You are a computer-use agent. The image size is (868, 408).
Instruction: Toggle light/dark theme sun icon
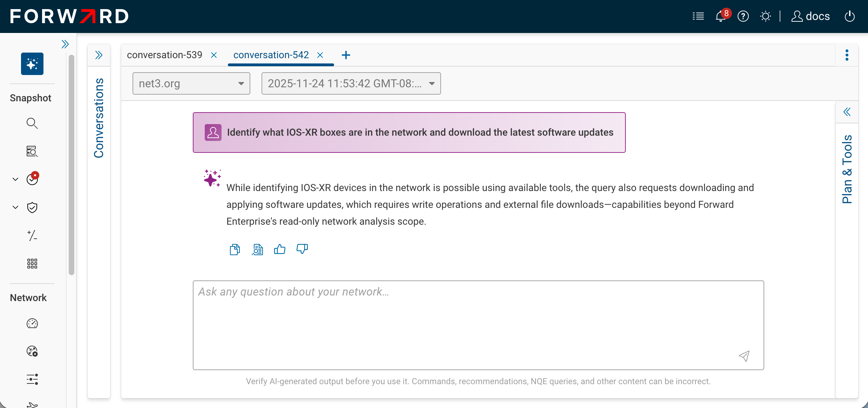point(766,16)
